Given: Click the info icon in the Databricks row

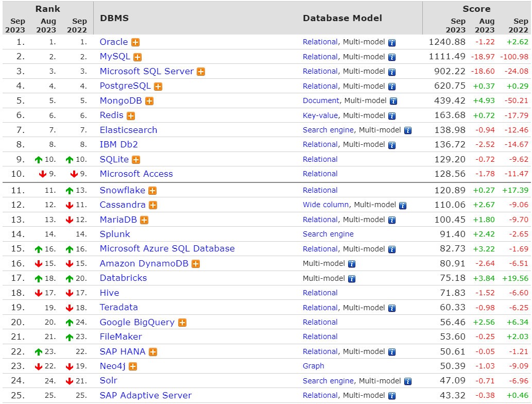Looking at the screenshot, I should [x=352, y=279].
